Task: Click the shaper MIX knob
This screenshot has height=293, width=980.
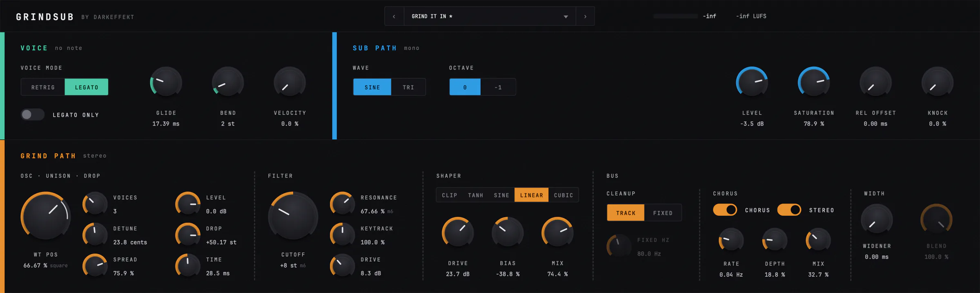Action: [x=557, y=232]
